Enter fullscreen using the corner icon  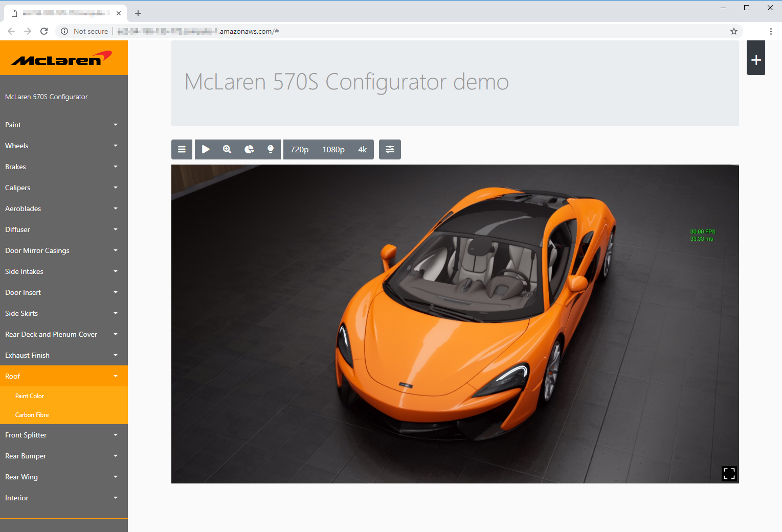coord(729,474)
